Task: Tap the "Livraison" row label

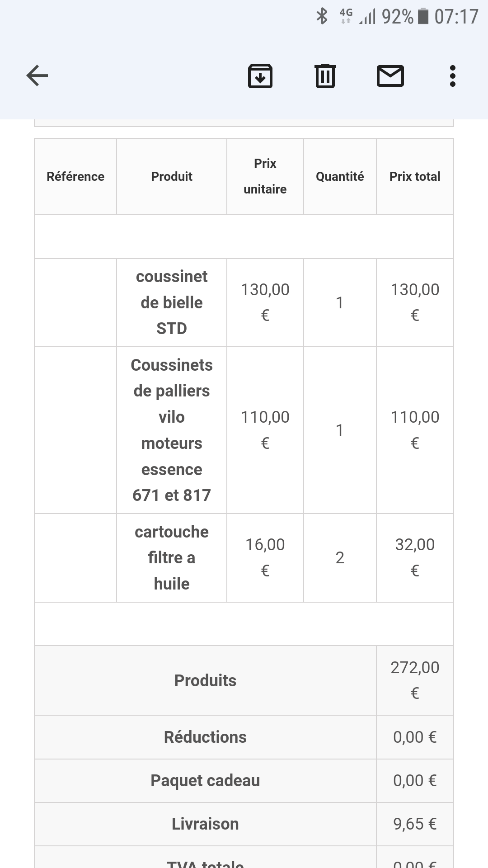Action: [205, 824]
